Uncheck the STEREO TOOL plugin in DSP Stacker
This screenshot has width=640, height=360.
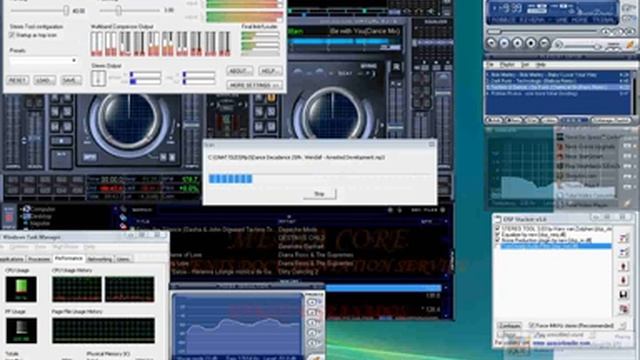click(498, 229)
